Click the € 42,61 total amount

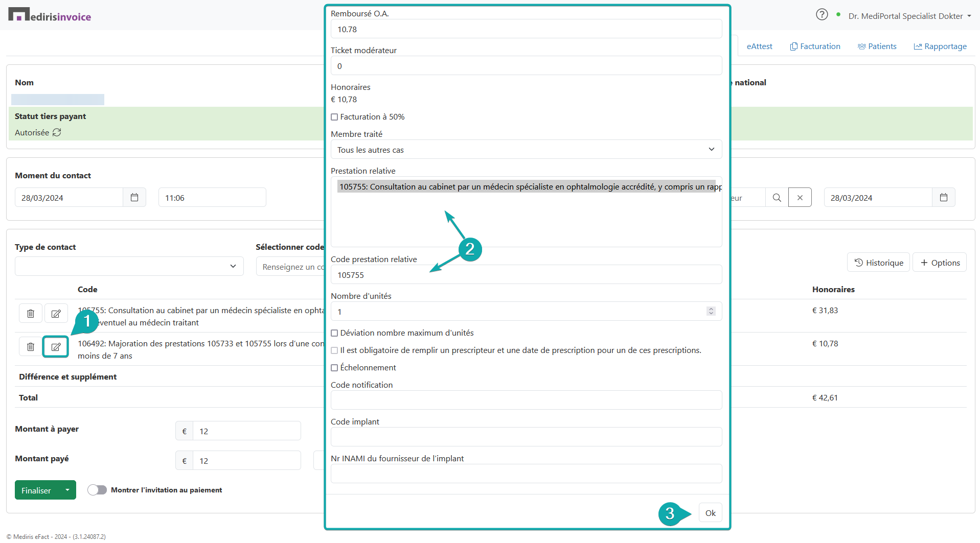pyautogui.click(x=825, y=397)
